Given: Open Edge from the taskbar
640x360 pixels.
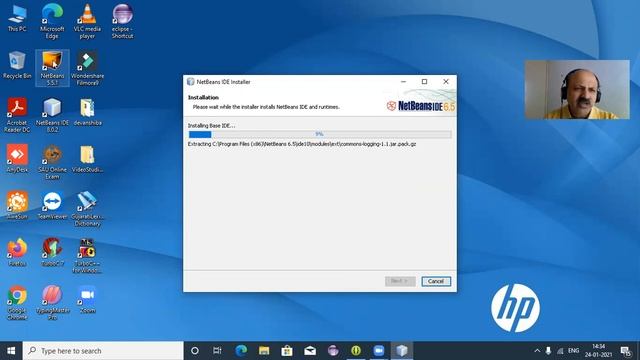Looking at the screenshot, I should click(241, 351).
